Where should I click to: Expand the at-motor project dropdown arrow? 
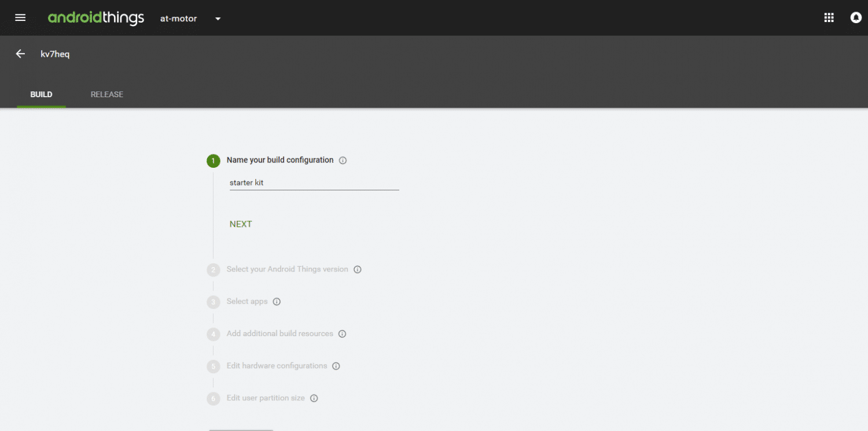pyautogui.click(x=218, y=19)
